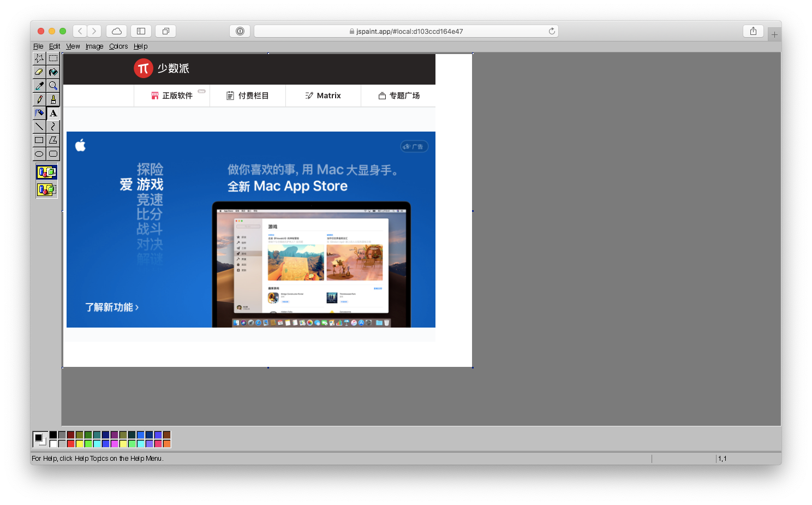
Task: Click the '1,1' coordinates in status bar
Action: (723, 459)
